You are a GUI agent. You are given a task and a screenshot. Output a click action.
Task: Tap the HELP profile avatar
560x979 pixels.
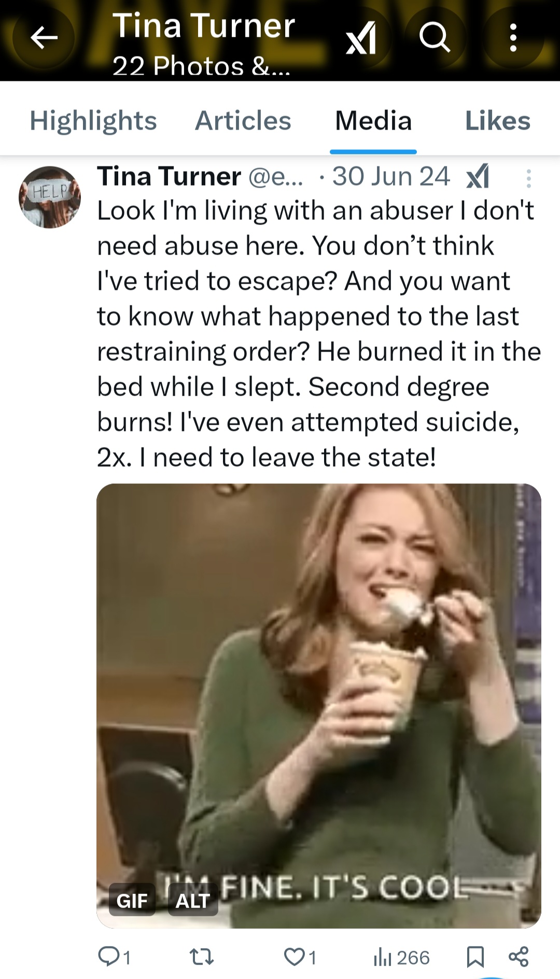50,197
